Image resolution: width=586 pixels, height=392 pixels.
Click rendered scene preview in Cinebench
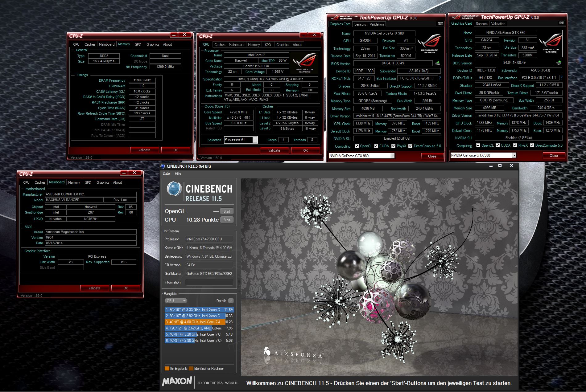click(x=379, y=277)
